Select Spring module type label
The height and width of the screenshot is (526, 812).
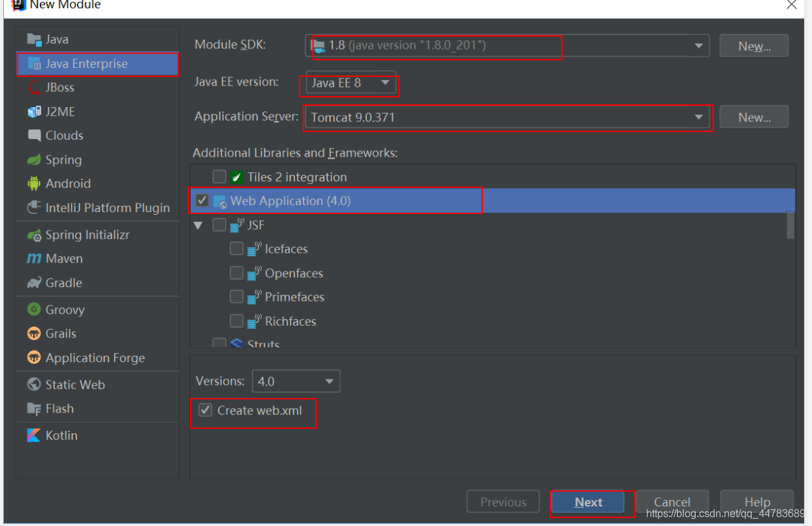[x=63, y=160]
